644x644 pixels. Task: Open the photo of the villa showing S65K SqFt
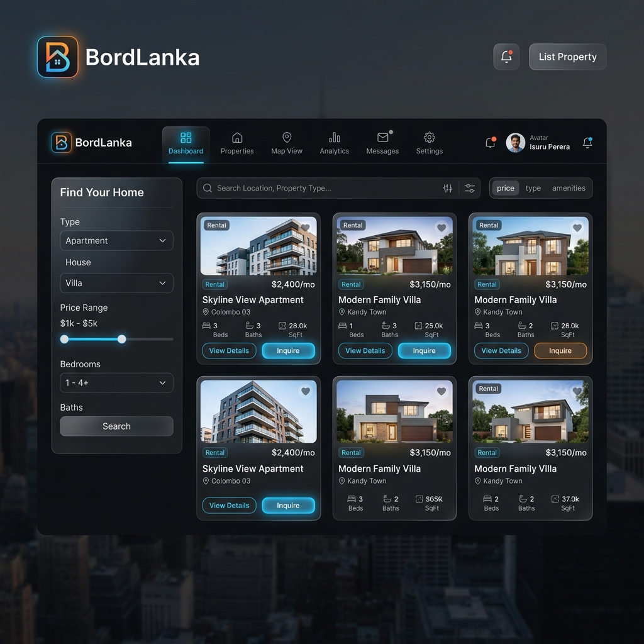[x=394, y=411]
